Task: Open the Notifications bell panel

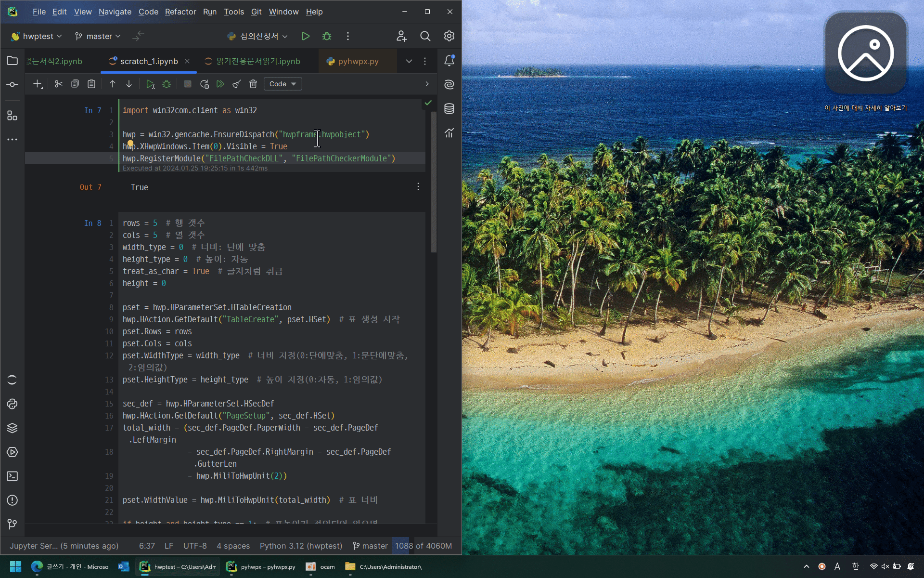Action: (449, 61)
